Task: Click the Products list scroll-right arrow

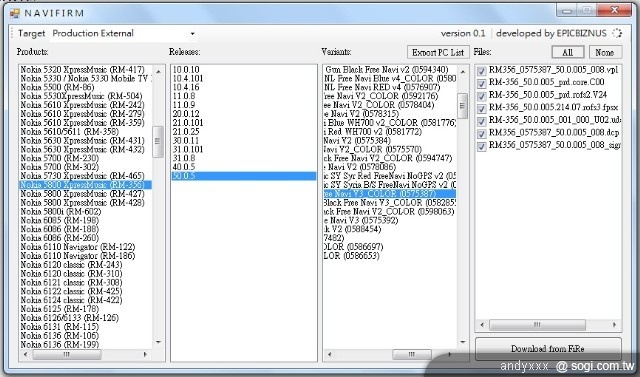Action: pos(145,354)
